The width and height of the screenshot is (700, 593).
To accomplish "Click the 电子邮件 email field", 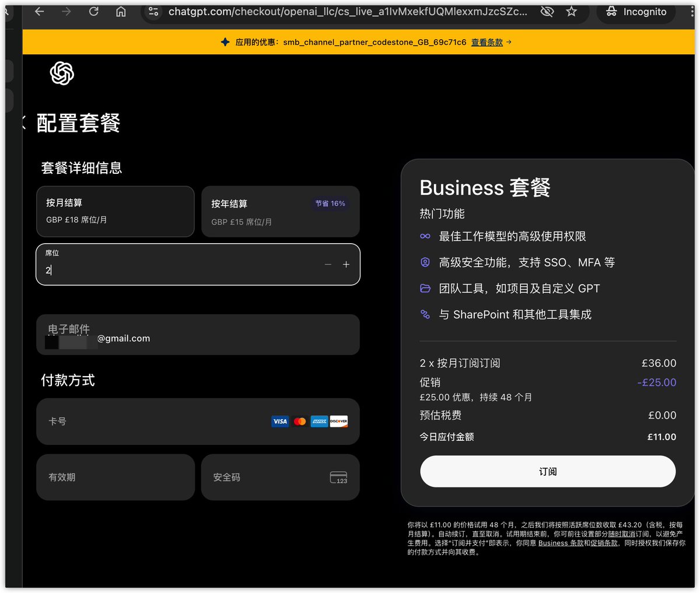I will click(x=198, y=334).
